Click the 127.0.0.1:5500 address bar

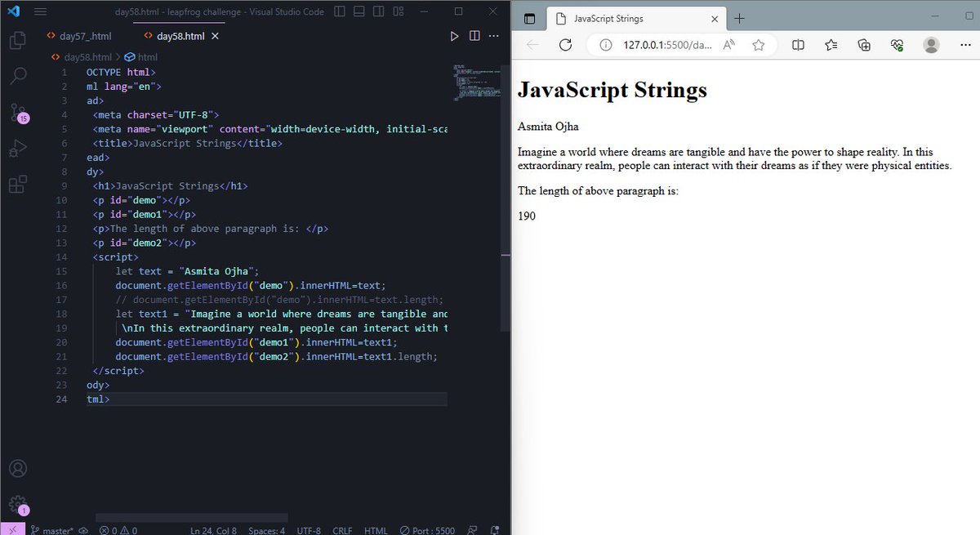coord(666,45)
